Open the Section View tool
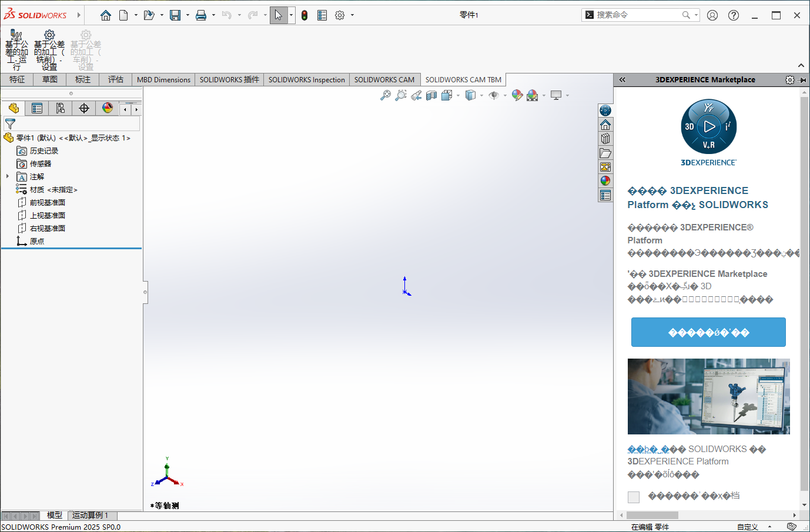Screen dimensions: 810x532 [x=431, y=95]
